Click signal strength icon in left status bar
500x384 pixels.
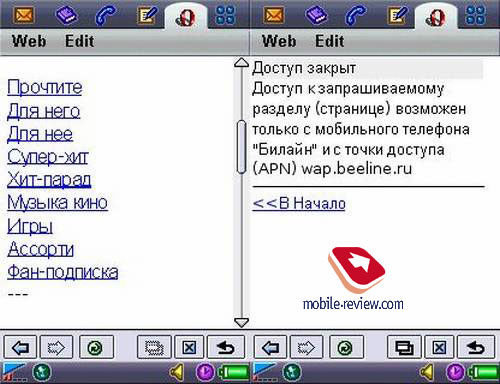click(13, 372)
